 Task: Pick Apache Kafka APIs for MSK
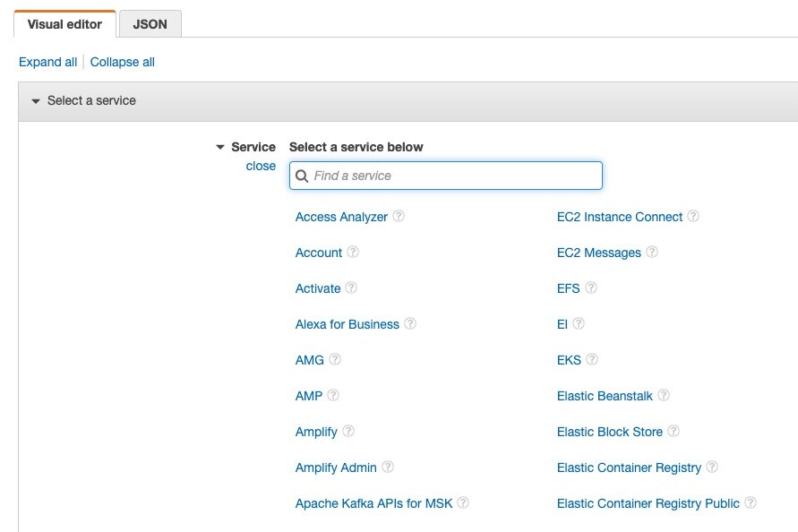[x=373, y=503]
